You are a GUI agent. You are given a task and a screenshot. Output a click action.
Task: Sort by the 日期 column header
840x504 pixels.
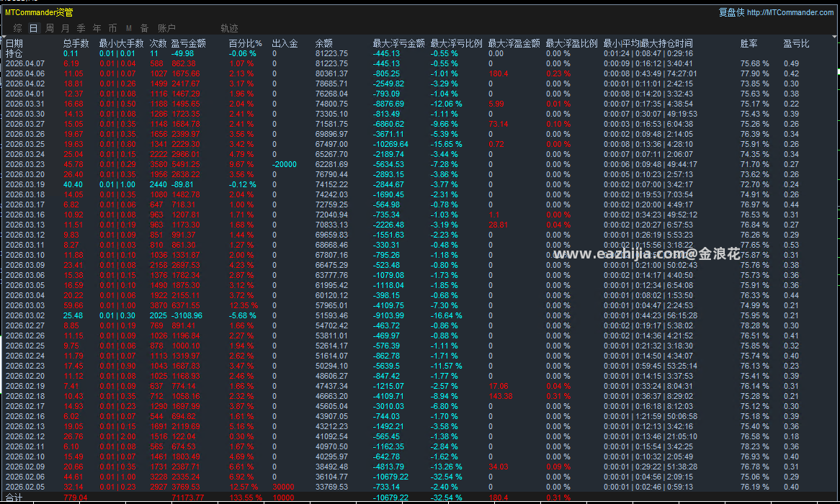tap(14, 43)
